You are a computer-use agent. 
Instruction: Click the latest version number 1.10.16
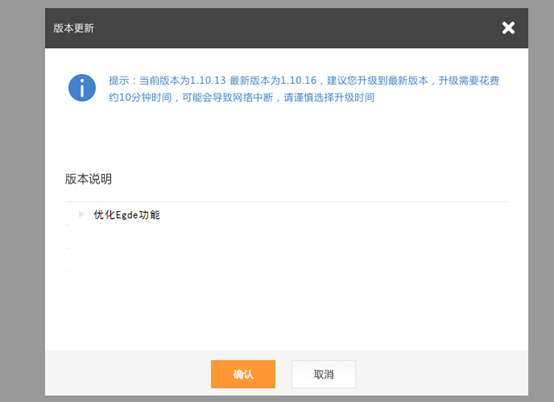tap(299, 81)
